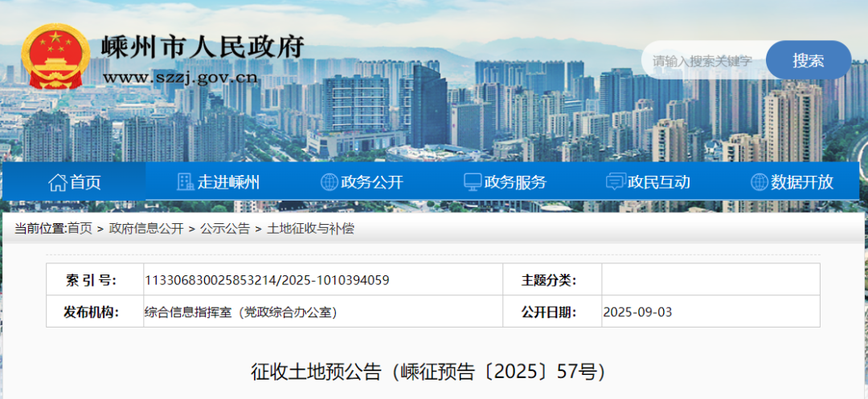Viewport: 868px width, 399px height.
Task: Click the globe icon beside 数据开放
Action: [x=759, y=182]
